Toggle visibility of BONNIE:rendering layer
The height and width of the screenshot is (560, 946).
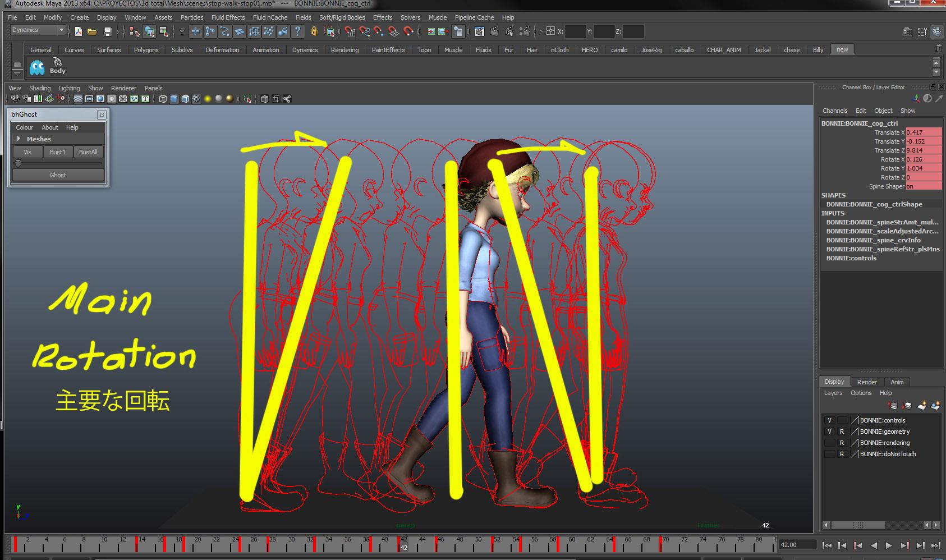(x=829, y=443)
